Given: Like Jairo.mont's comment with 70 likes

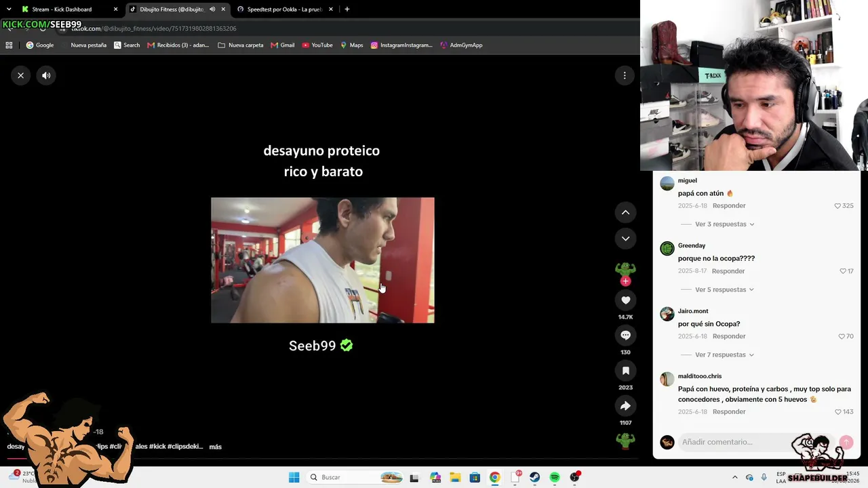Looking at the screenshot, I should coord(842,336).
